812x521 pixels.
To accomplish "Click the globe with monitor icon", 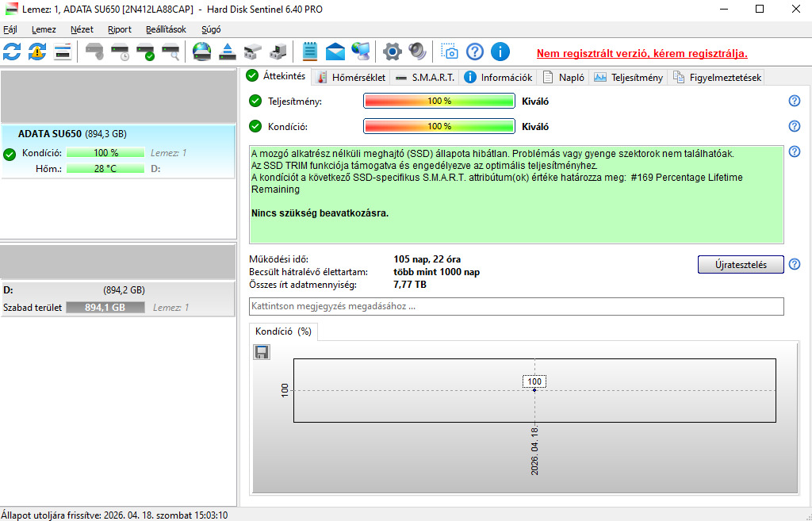I will pos(361,52).
